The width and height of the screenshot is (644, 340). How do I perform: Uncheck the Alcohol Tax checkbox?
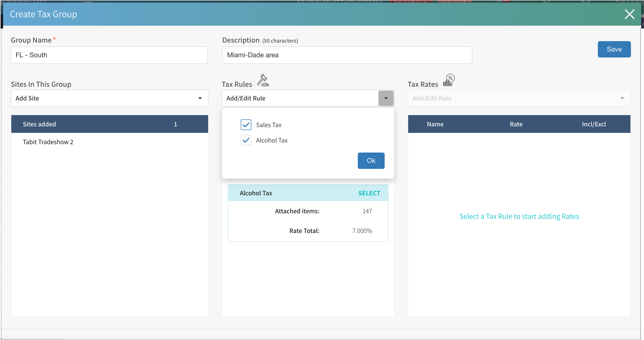(x=246, y=140)
